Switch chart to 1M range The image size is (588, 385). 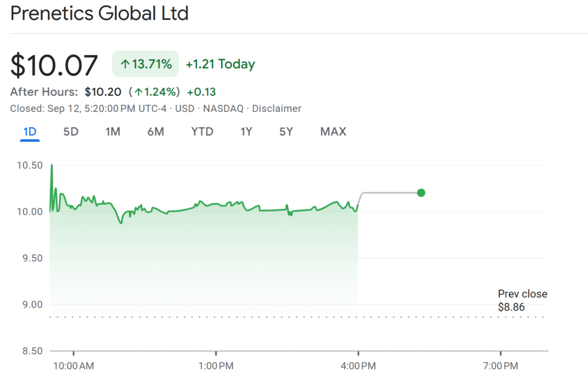(113, 132)
